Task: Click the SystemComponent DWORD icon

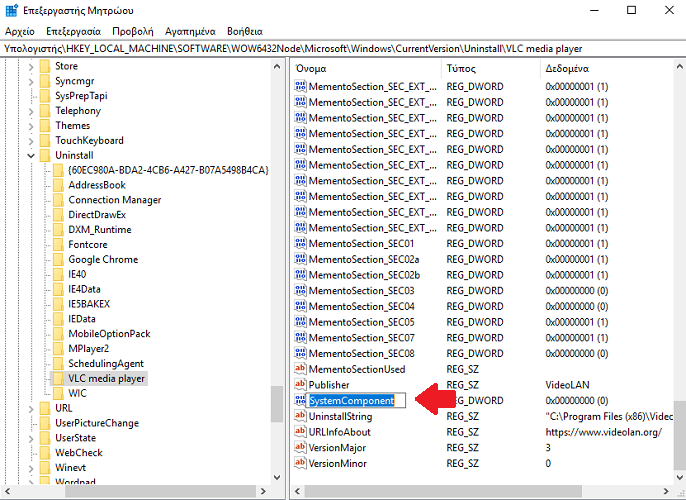Action: click(x=300, y=400)
